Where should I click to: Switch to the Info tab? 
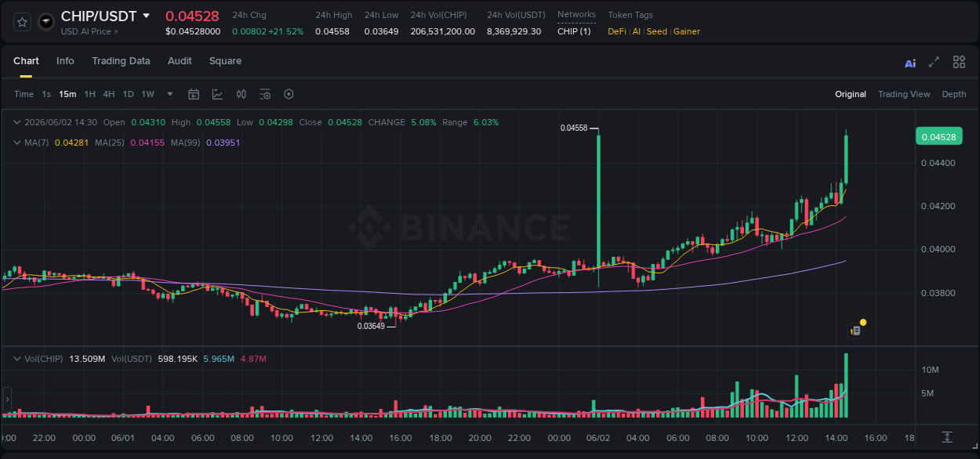click(65, 61)
